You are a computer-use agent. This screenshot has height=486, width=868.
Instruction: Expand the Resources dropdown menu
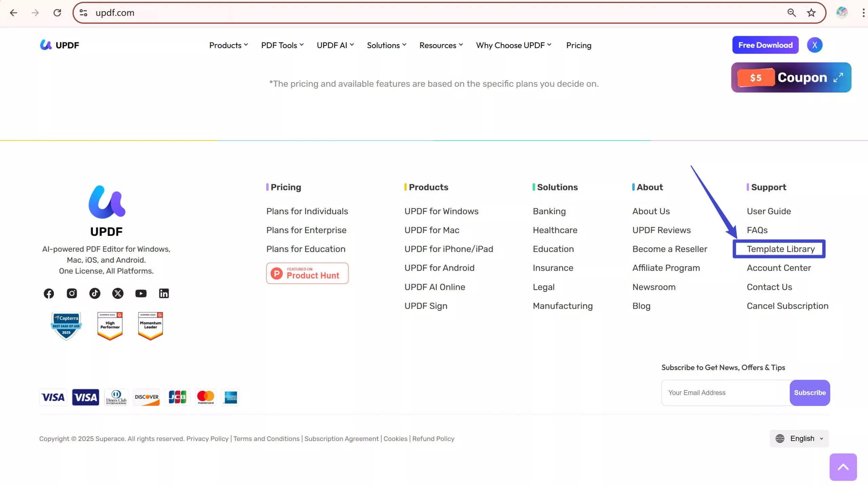click(x=441, y=45)
